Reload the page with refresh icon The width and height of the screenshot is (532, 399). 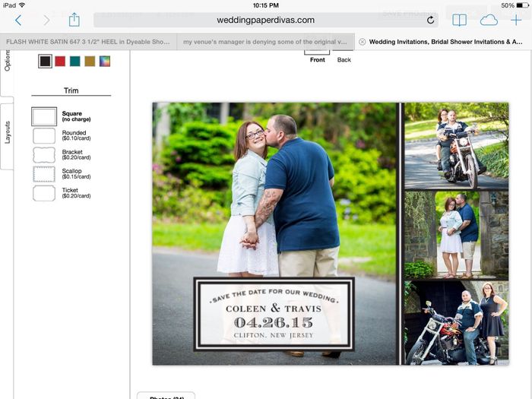coord(431,21)
